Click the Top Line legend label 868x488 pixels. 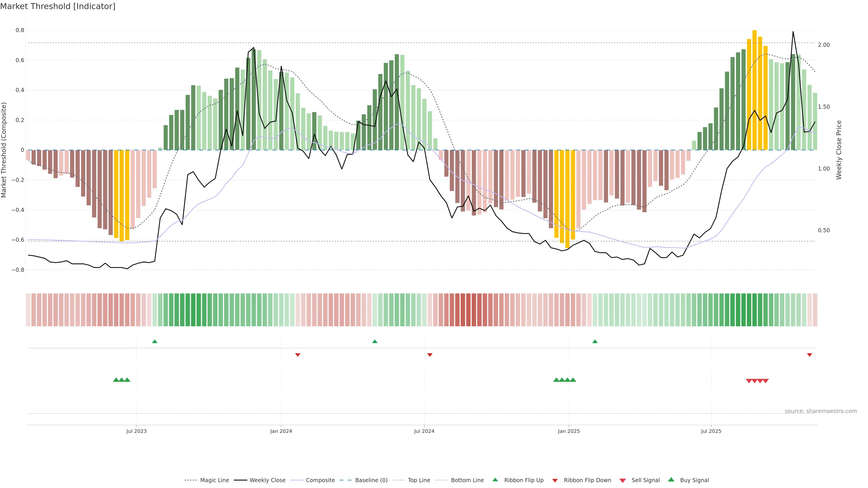coord(419,480)
